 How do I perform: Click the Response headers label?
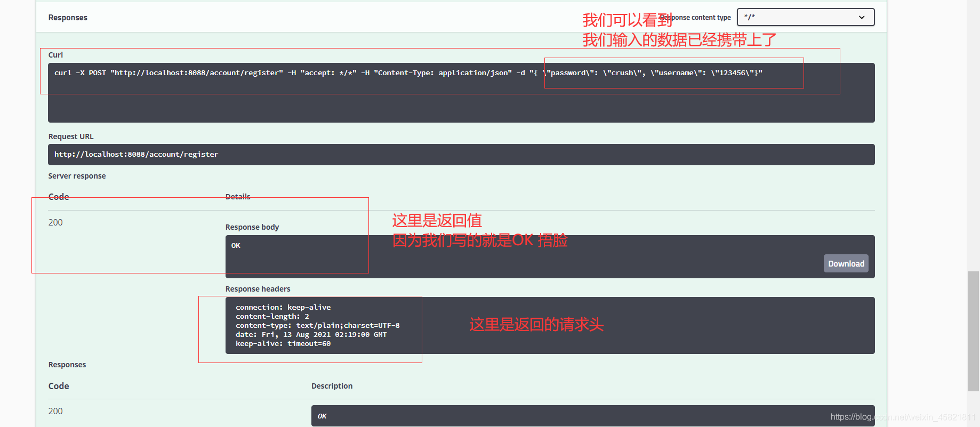pos(258,289)
